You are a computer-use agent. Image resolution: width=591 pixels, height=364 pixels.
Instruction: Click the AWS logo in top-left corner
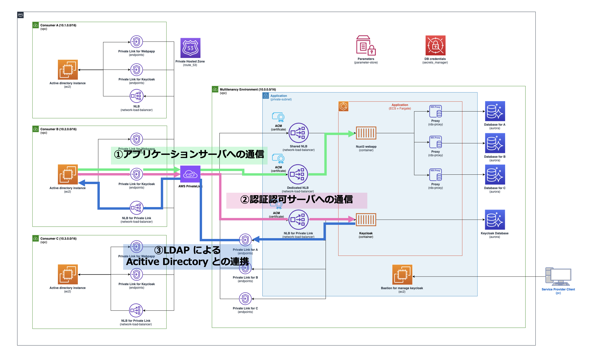(20, 15)
